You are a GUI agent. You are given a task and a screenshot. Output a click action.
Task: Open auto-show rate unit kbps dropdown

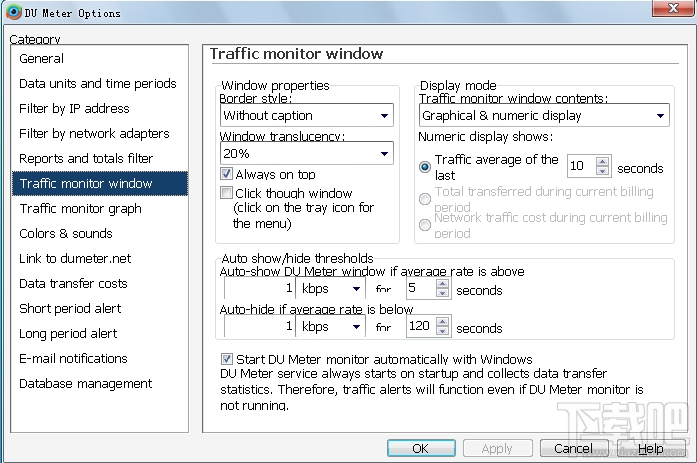click(330, 289)
